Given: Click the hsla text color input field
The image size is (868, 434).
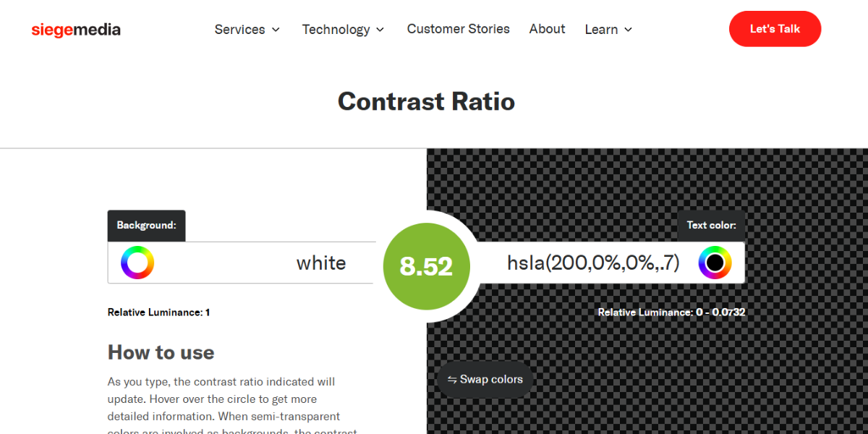Looking at the screenshot, I should (593, 263).
